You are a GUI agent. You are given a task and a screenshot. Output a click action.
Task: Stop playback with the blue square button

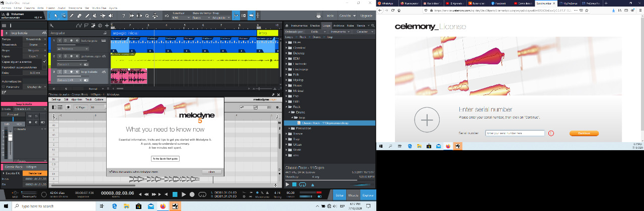tap(175, 194)
